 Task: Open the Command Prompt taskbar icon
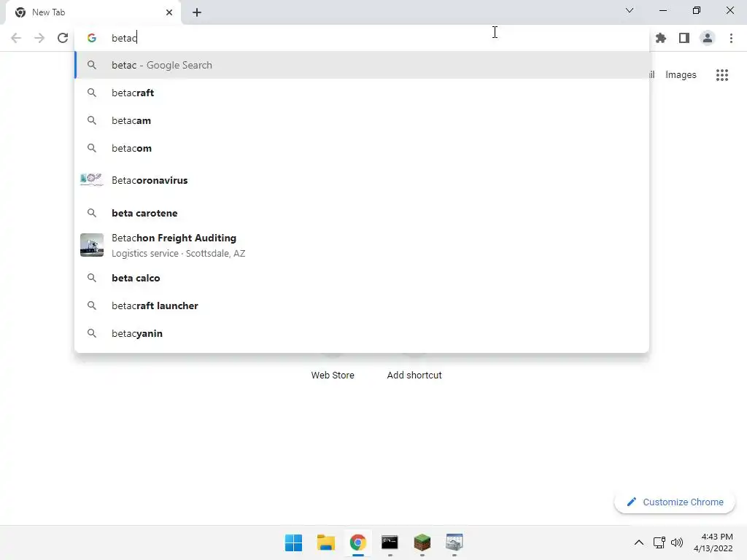pos(390,542)
